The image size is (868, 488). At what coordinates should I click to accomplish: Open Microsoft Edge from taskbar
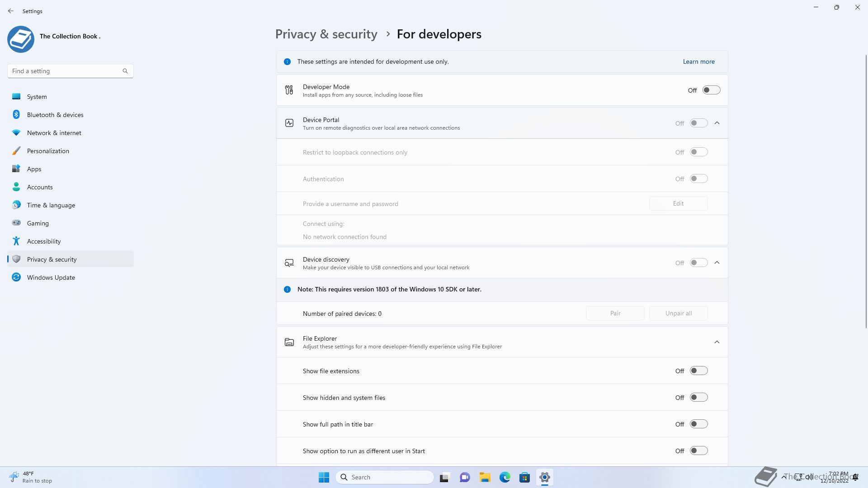[505, 477]
